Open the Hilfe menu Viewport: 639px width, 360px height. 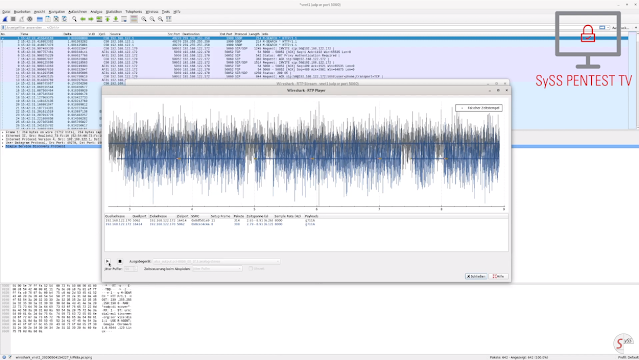point(177,12)
